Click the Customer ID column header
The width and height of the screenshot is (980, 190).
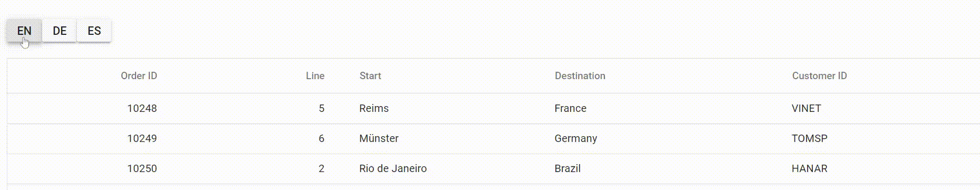click(819, 75)
